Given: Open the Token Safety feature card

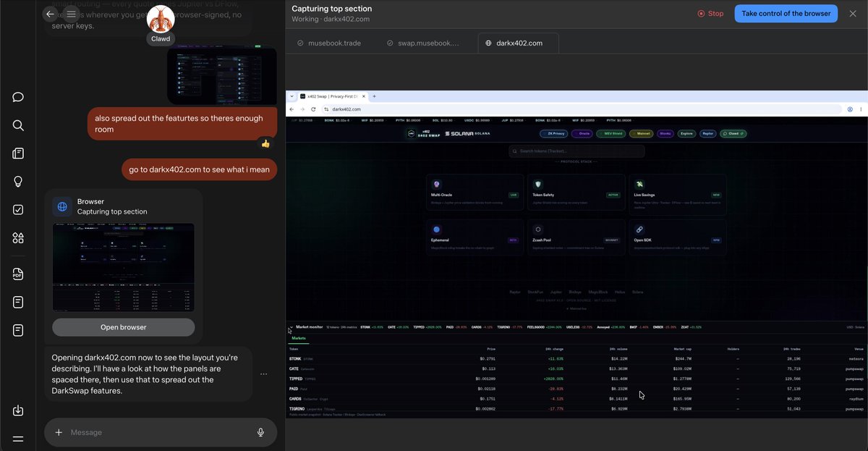Looking at the screenshot, I should (x=576, y=193).
